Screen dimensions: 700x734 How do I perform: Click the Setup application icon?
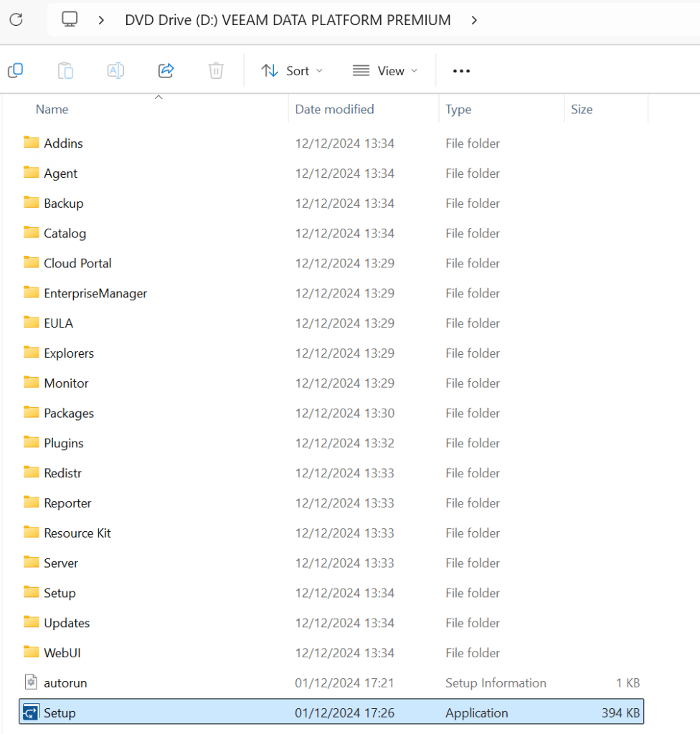31,712
